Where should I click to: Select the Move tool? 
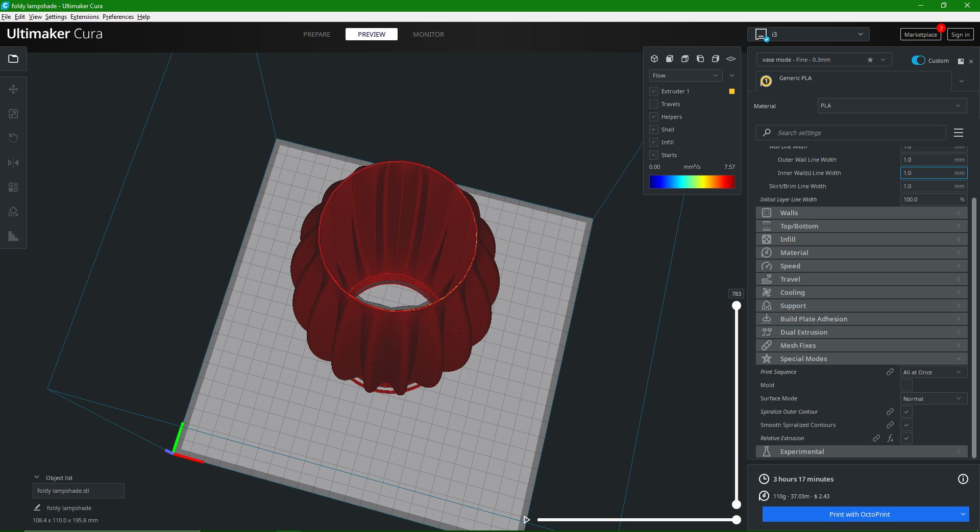(13, 89)
